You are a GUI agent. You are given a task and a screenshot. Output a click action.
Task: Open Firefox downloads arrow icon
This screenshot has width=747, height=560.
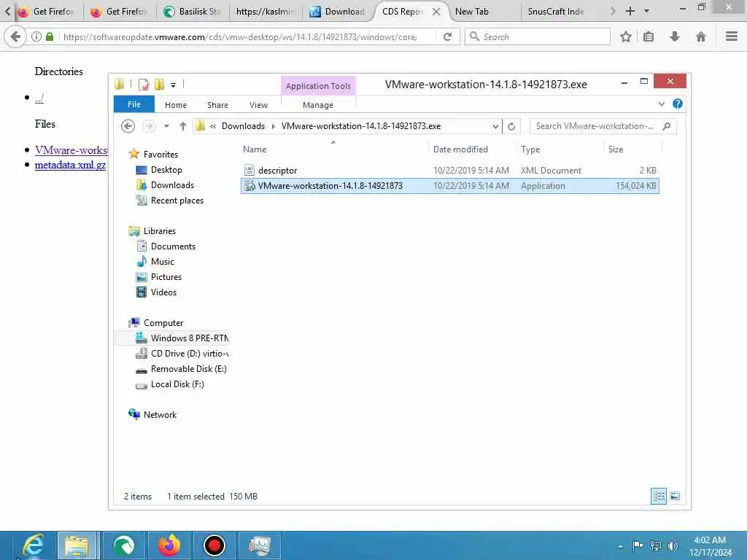[x=675, y=36]
